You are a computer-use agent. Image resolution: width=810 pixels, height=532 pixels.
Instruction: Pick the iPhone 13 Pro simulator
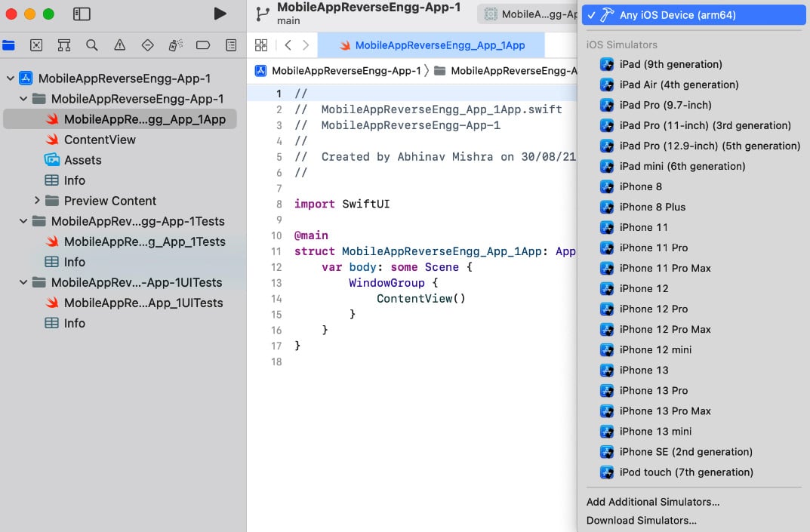coord(694,390)
